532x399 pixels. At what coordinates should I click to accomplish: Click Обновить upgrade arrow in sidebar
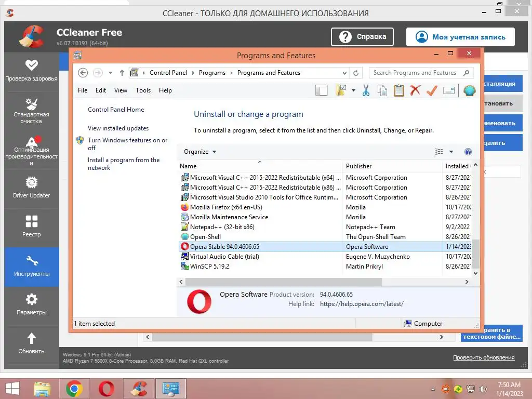pos(31,343)
